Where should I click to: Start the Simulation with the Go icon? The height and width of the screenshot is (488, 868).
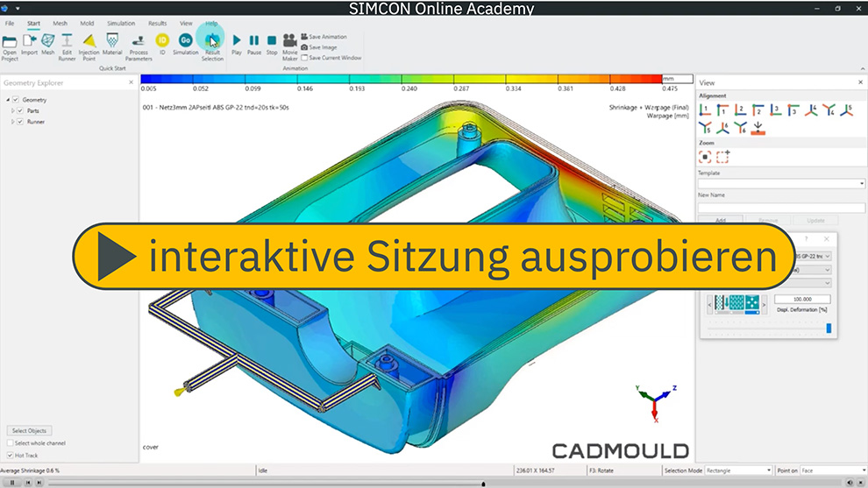click(x=186, y=39)
